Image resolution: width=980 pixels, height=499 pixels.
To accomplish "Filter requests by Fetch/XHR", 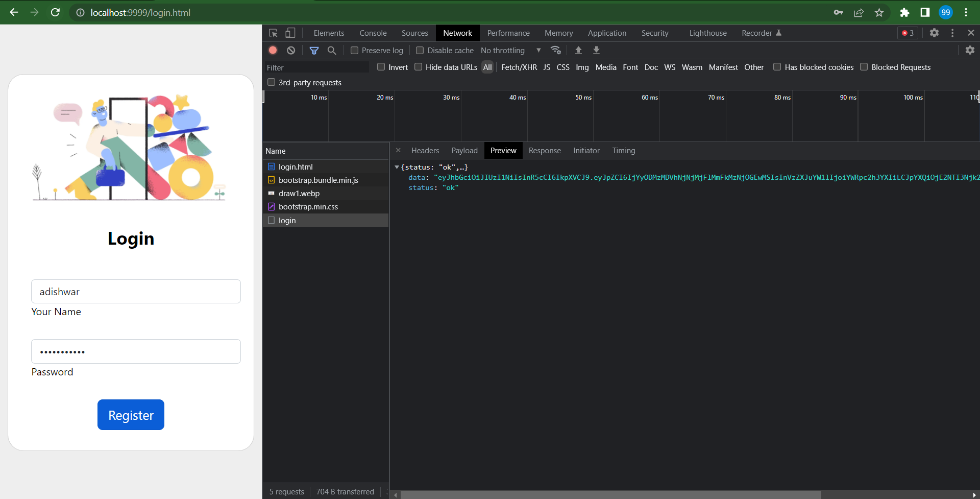I will pyautogui.click(x=519, y=67).
